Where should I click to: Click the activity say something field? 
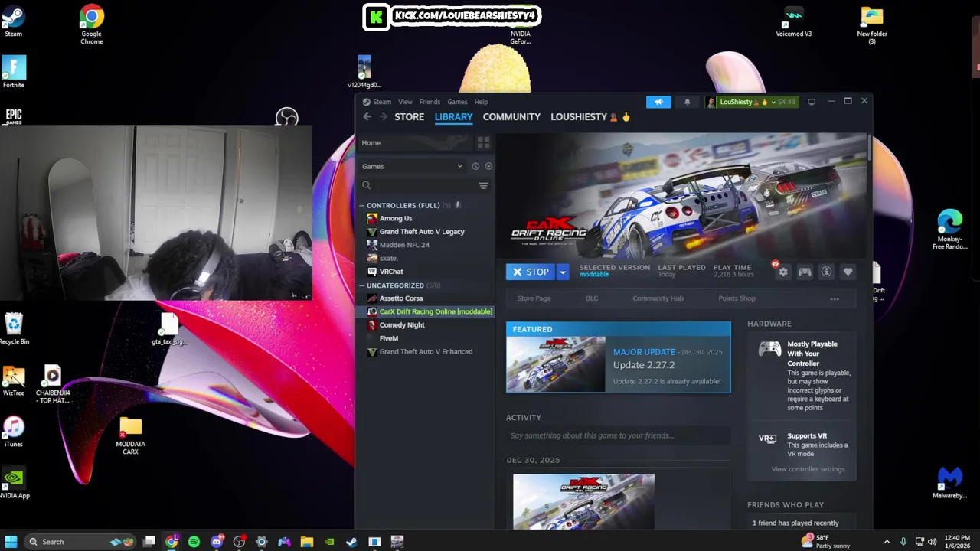coord(618,436)
